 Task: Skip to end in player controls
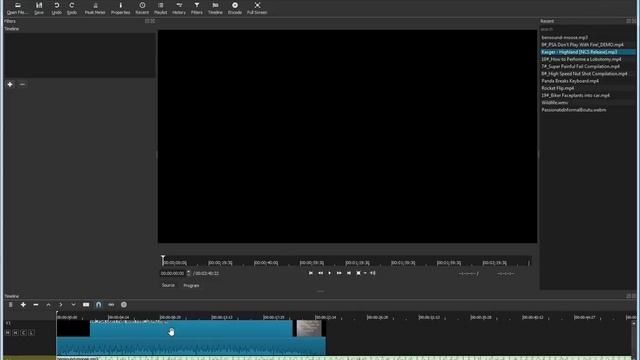coord(349,273)
